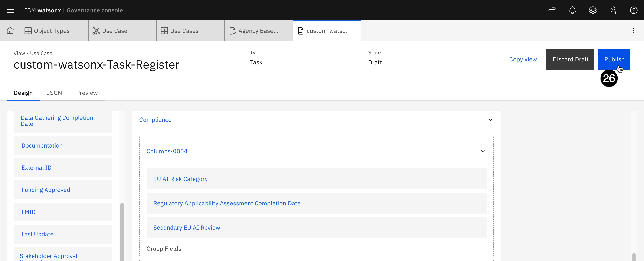Viewport: 644px width, 261px height.
Task: Click the Copy view link
Action: pos(523,59)
